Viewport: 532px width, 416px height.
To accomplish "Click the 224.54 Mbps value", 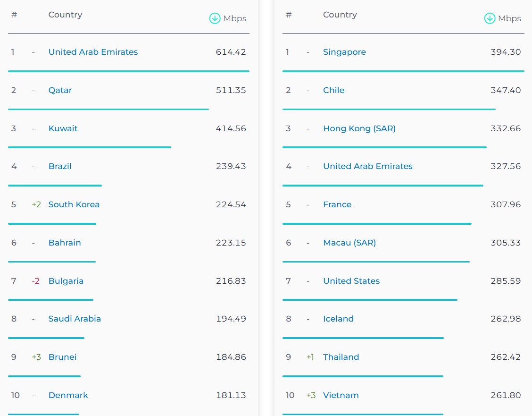I will point(231,204).
